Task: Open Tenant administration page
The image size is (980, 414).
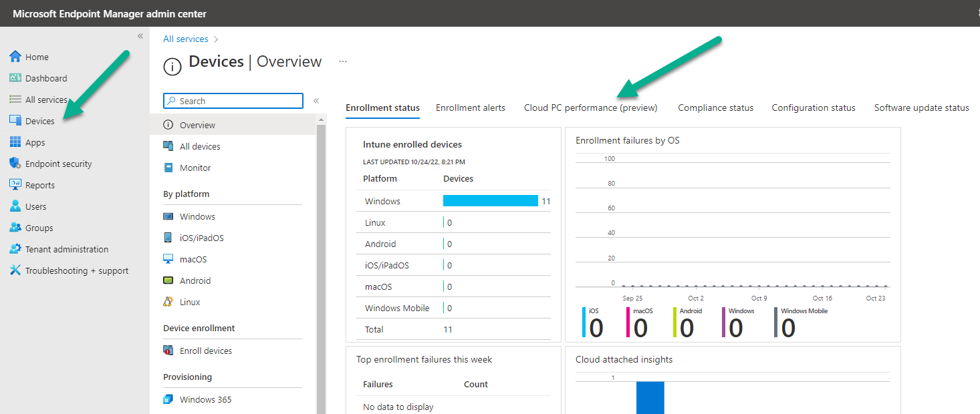Action: [x=67, y=249]
